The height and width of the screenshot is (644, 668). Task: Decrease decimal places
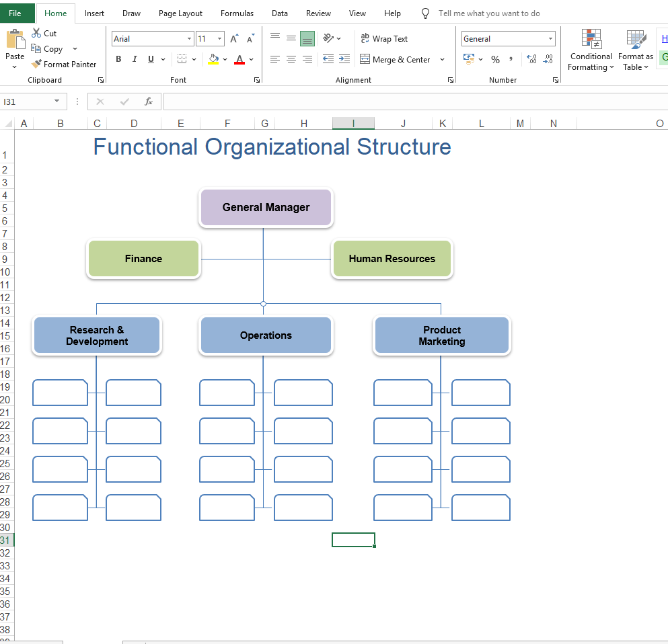[x=548, y=59]
